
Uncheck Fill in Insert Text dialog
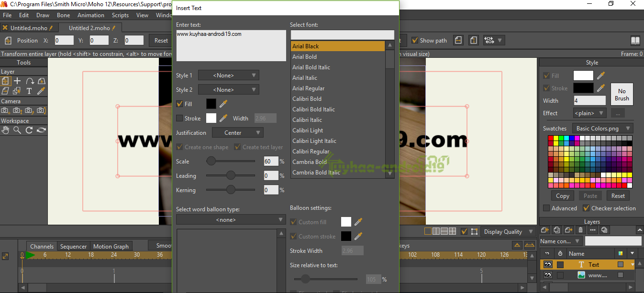(179, 104)
